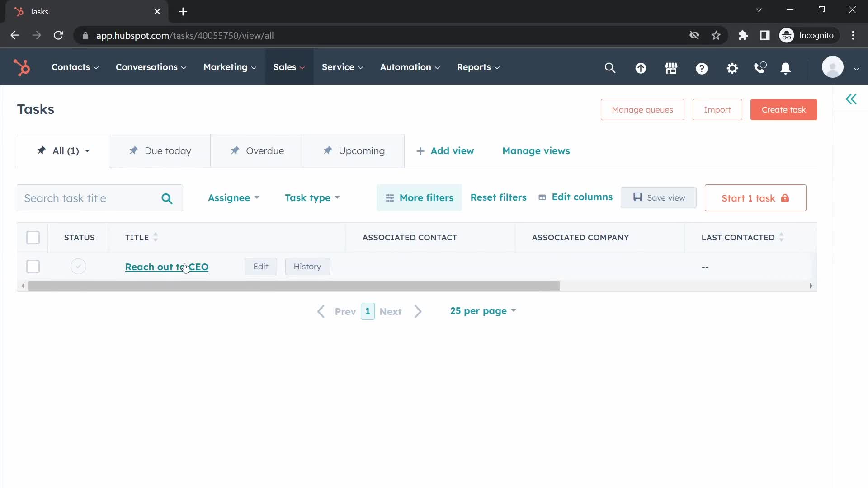The width and height of the screenshot is (868, 488).
Task: Toggle the task row checkbox for selection
Action: coord(33,266)
